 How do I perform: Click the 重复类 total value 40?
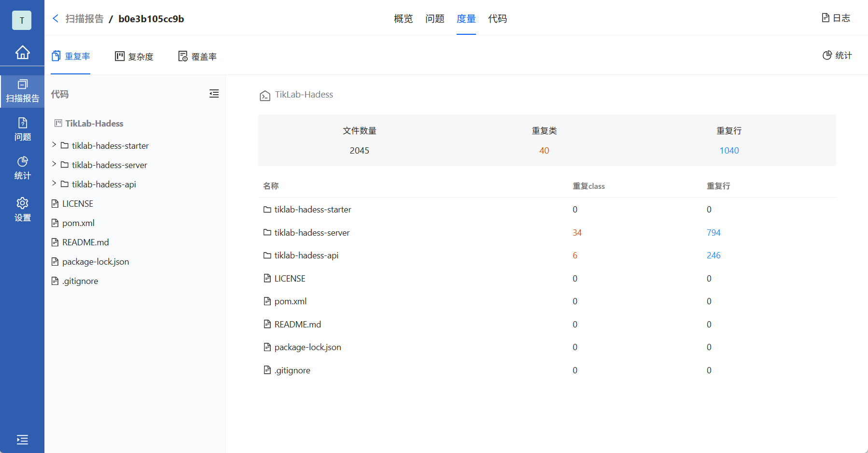pos(544,151)
